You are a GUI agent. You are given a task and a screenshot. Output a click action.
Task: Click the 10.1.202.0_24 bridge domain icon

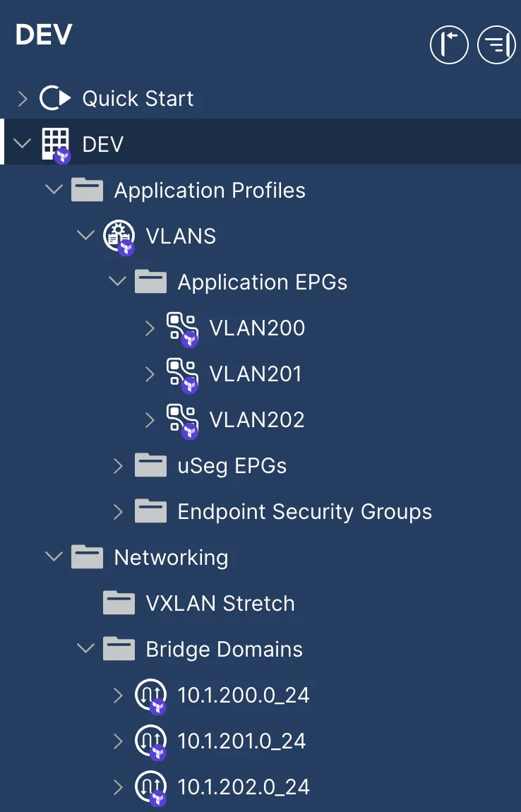pos(150,787)
